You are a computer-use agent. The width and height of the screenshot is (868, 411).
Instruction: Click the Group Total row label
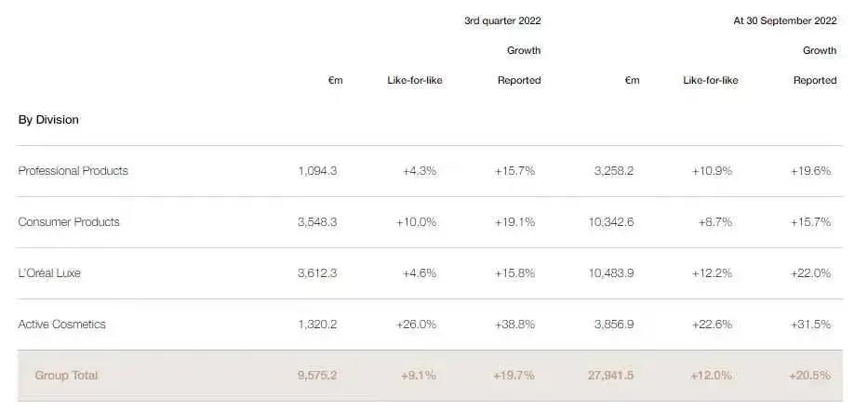pyautogui.click(x=66, y=376)
